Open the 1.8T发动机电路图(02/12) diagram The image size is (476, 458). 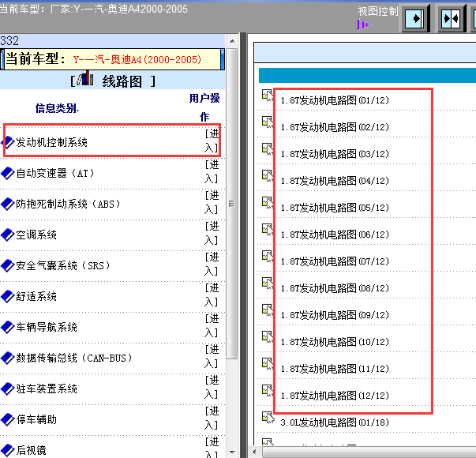[335, 127]
